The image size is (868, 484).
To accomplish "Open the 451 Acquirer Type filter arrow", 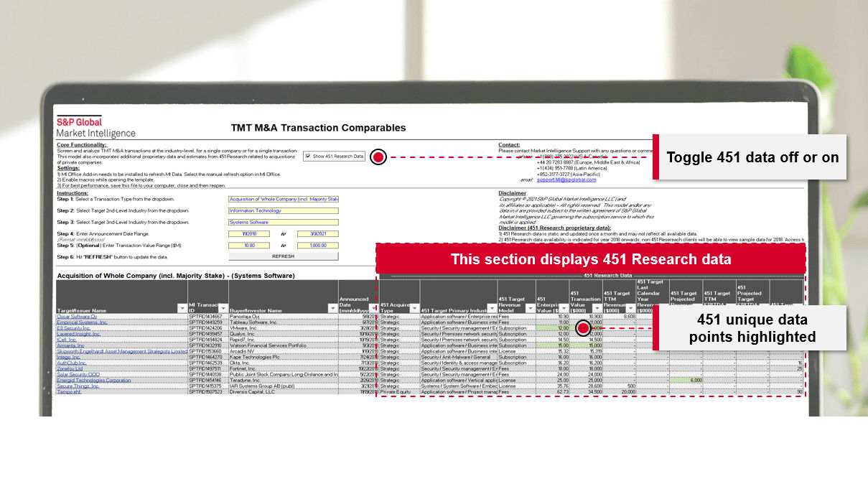I will 414,308.
